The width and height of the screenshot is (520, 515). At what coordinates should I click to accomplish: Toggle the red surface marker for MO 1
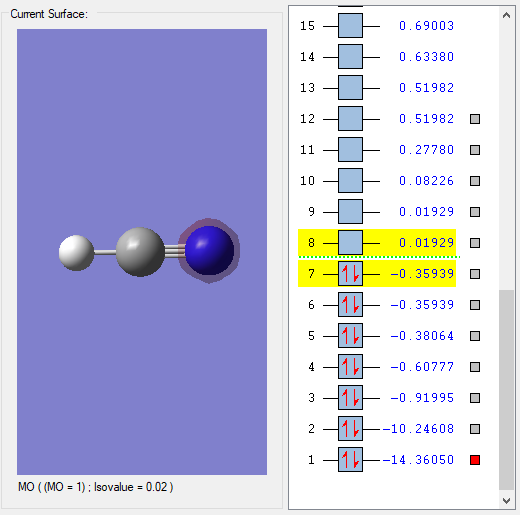pyautogui.click(x=475, y=460)
